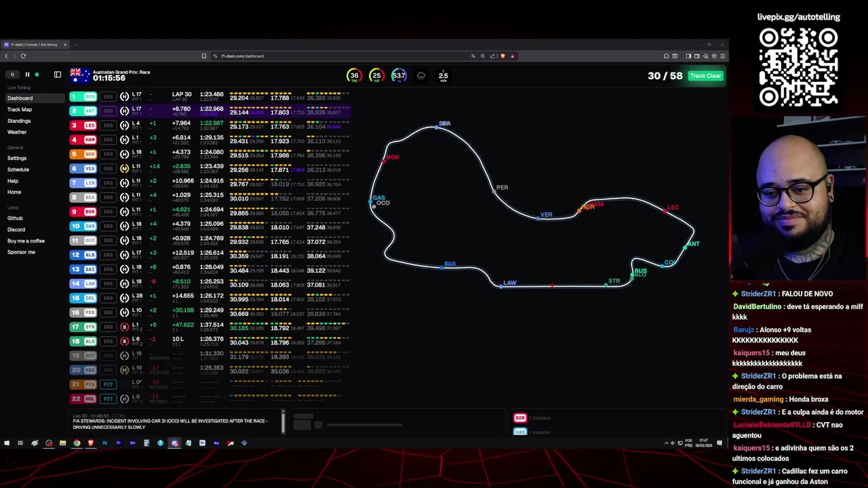Click the air temperature gauge showing 25
The image size is (868, 488).
(376, 76)
